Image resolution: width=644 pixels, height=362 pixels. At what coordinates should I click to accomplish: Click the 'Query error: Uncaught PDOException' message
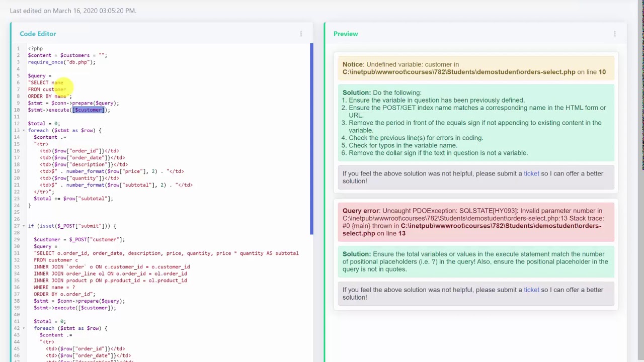pyautogui.click(x=475, y=222)
